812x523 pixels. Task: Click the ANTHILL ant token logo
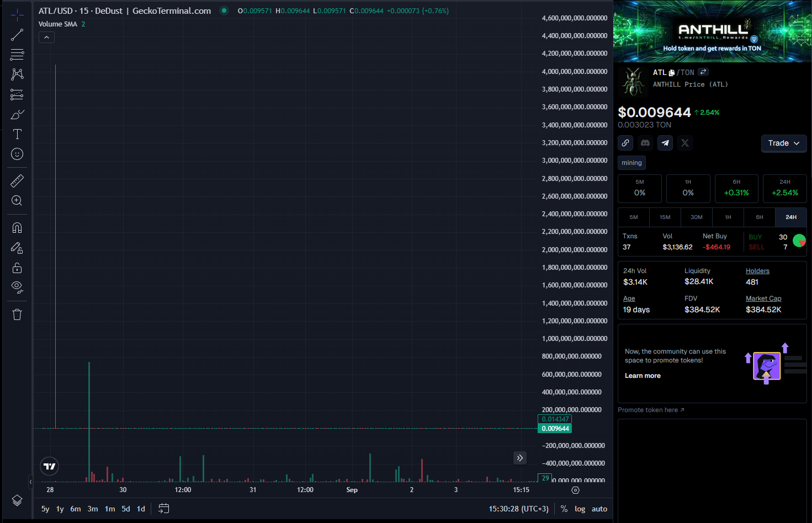(633, 81)
